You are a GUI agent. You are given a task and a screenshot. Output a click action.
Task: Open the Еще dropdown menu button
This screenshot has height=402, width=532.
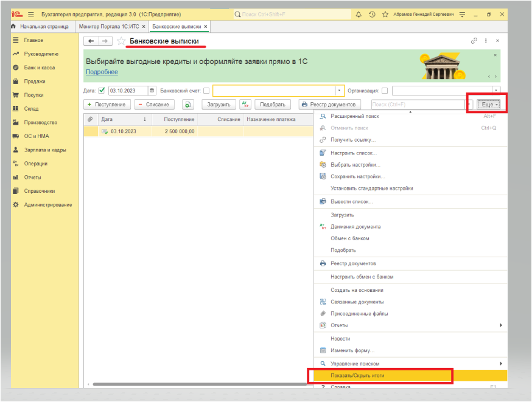pos(488,105)
